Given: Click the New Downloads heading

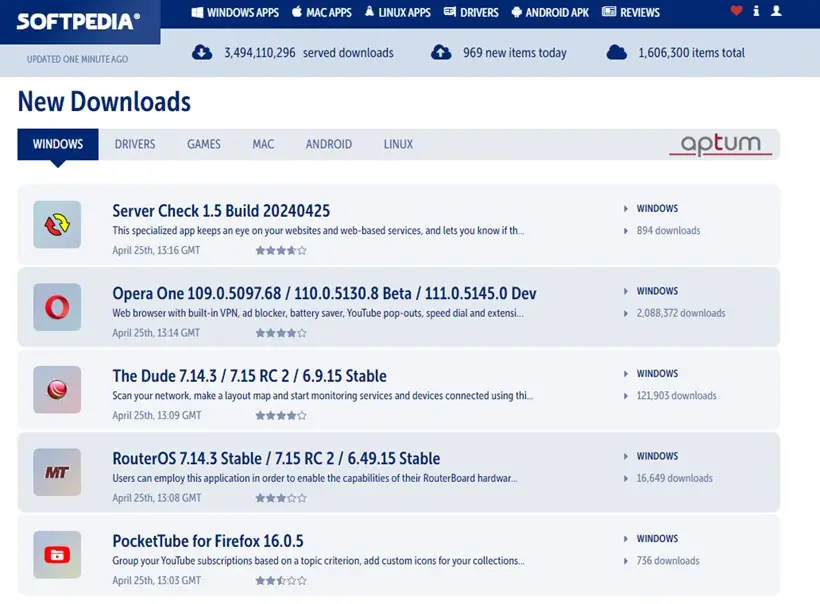Looking at the screenshot, I should click(x=104, y=101).
